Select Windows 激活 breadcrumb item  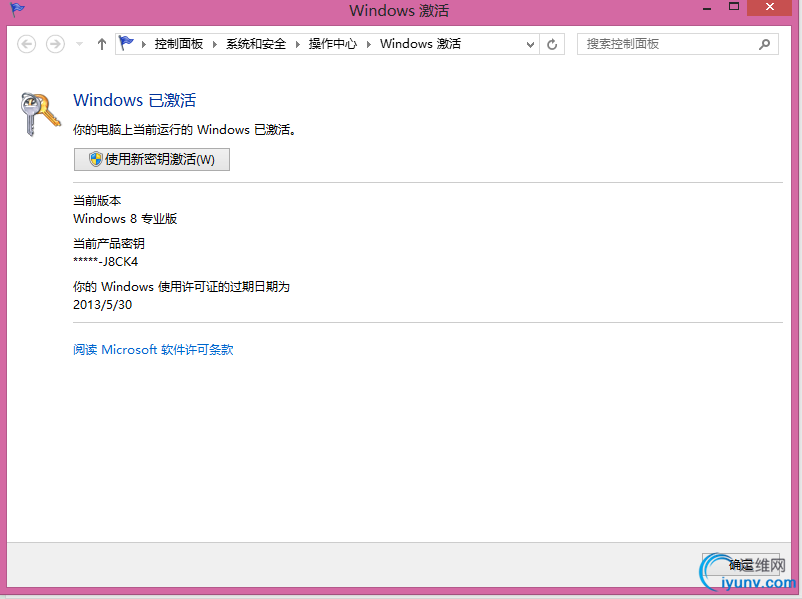420,44
